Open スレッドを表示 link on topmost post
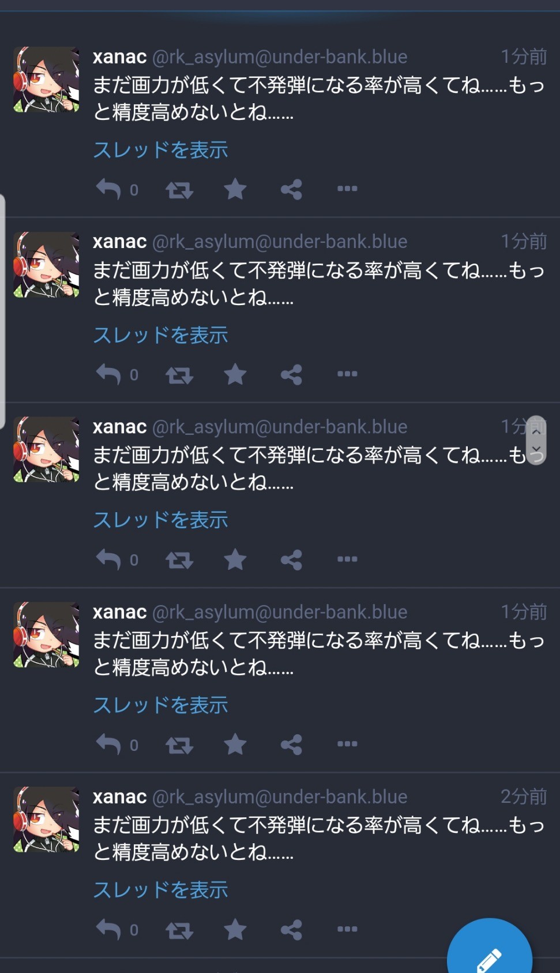The width and height of the screenshot is (560, 973). (x=161, y=150)
